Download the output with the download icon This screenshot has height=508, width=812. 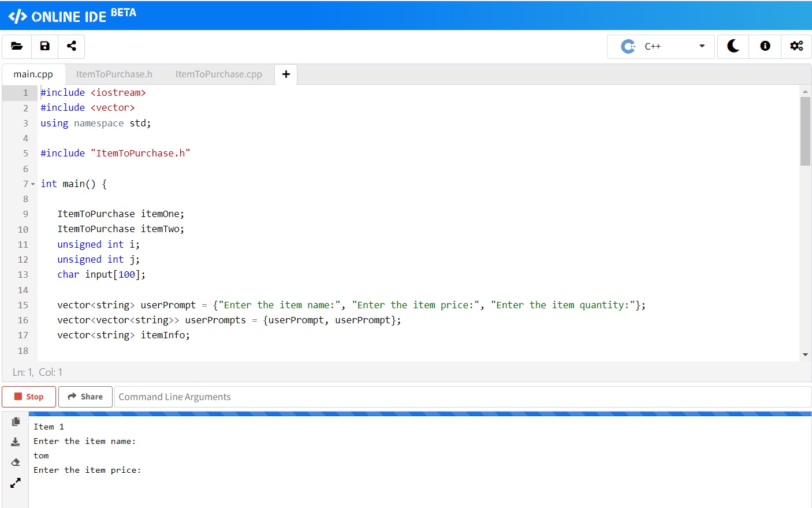16,442
